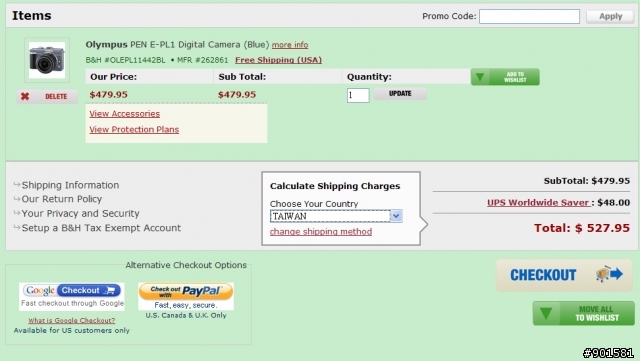This screenshot has height=361, width=640.
Task: Update the item quantity
Action: tap(400, 94)
